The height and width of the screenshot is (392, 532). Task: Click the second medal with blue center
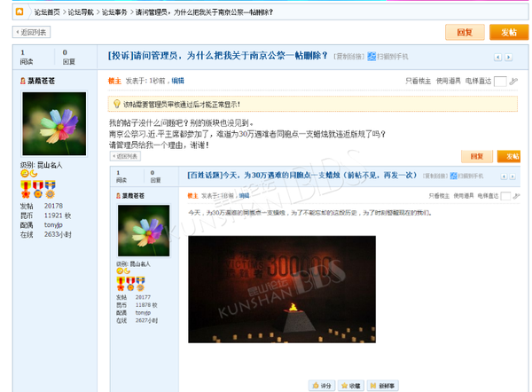38,190
